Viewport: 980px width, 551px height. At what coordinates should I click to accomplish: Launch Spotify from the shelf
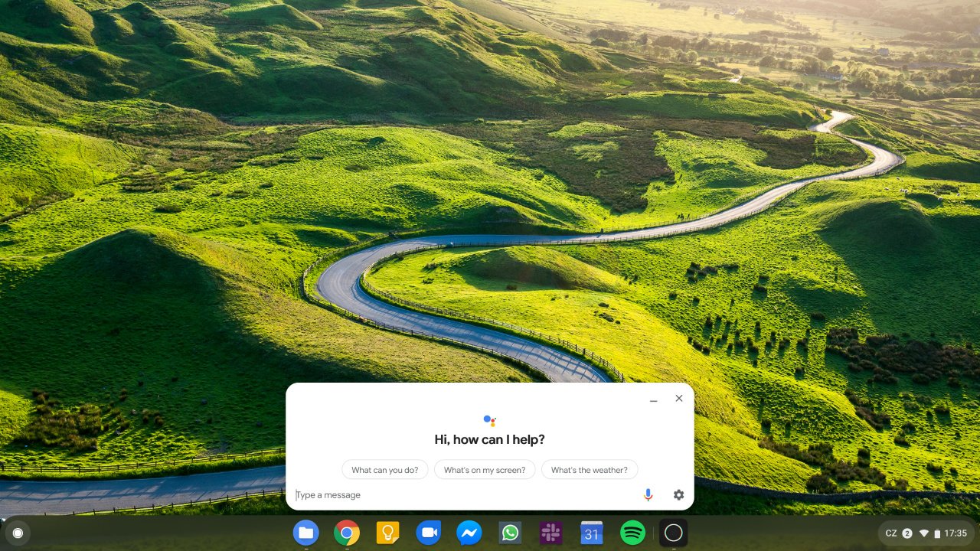[x=632, y=533]
